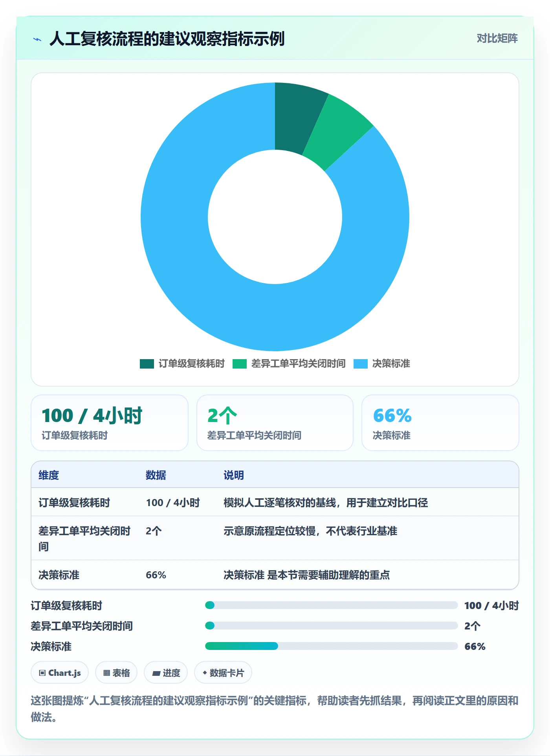Select cell 示意原流程定位较慢
The height and width of the screenshot is (756, 550).
pyautogui.click(x=310, y=531)
